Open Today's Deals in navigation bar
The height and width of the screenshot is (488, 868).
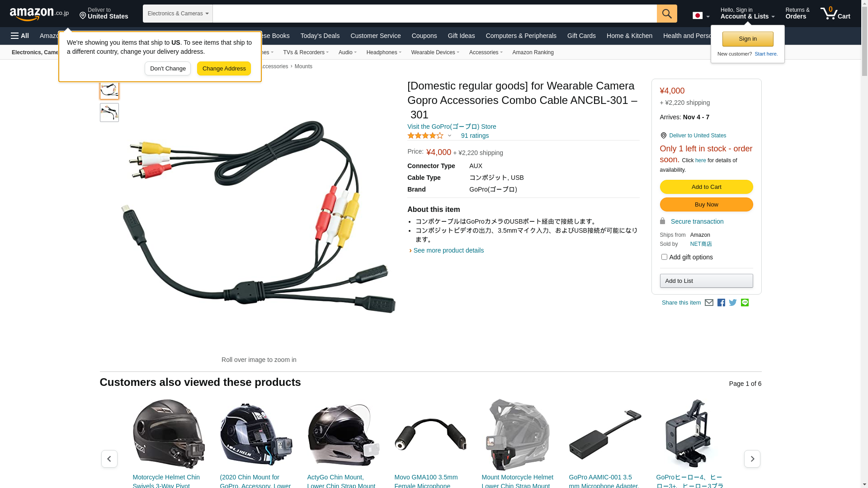tap(320, 36)
